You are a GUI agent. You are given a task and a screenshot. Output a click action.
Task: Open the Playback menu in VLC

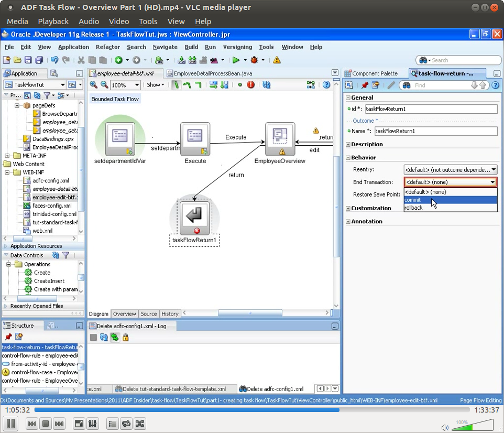click(53, 21)
